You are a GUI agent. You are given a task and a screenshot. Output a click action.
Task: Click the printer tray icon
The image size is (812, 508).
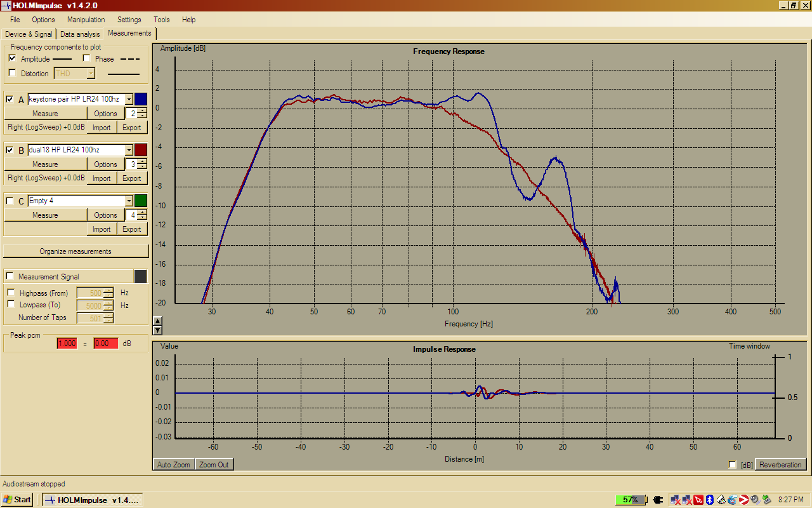[x=721, y=500]
